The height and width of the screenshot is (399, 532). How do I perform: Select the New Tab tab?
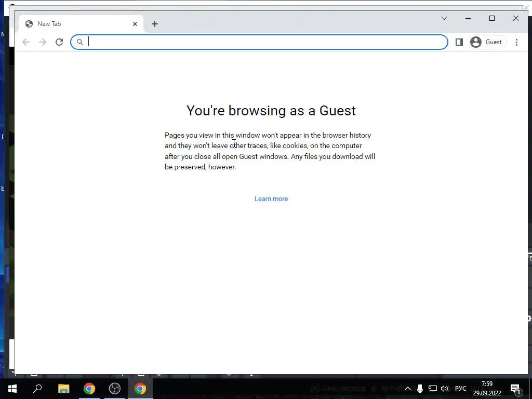pos(81,24)
